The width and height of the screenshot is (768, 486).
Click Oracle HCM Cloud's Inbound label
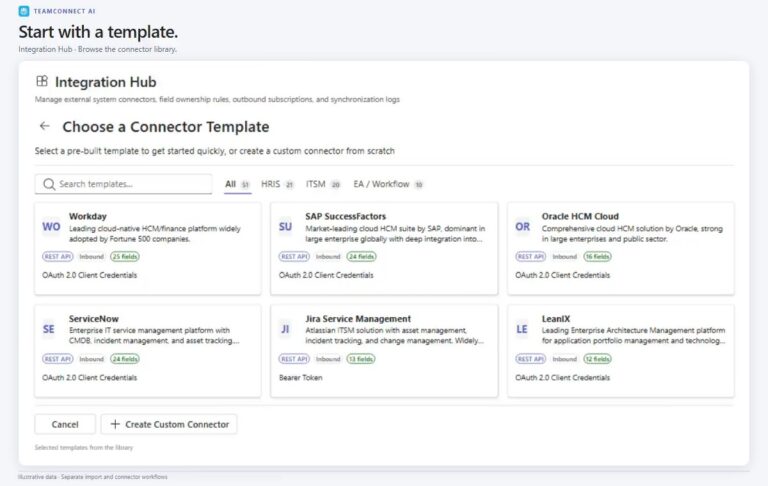point(565,257)
